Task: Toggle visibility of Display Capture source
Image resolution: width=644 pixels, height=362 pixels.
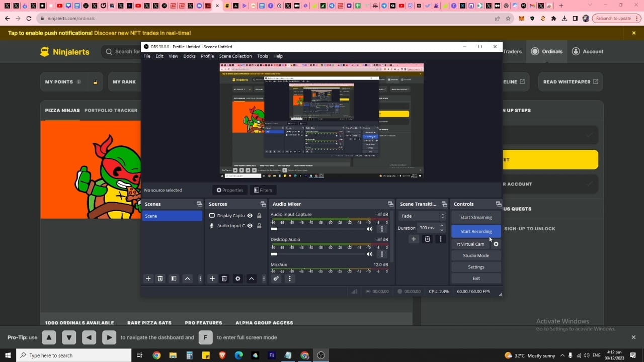Action: click(250, 216)
